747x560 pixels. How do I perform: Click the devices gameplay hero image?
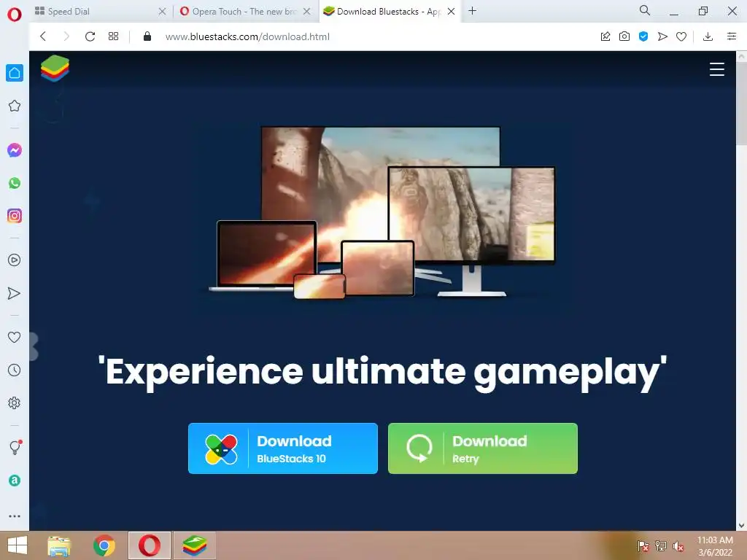[382, 213]
